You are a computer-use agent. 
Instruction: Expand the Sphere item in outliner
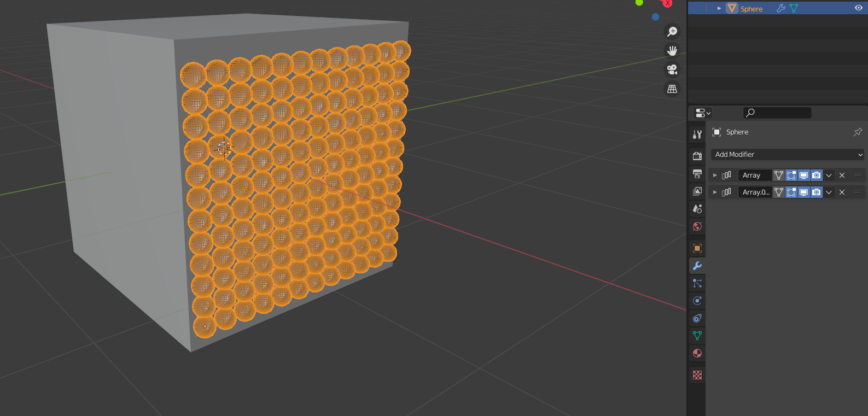719,8
